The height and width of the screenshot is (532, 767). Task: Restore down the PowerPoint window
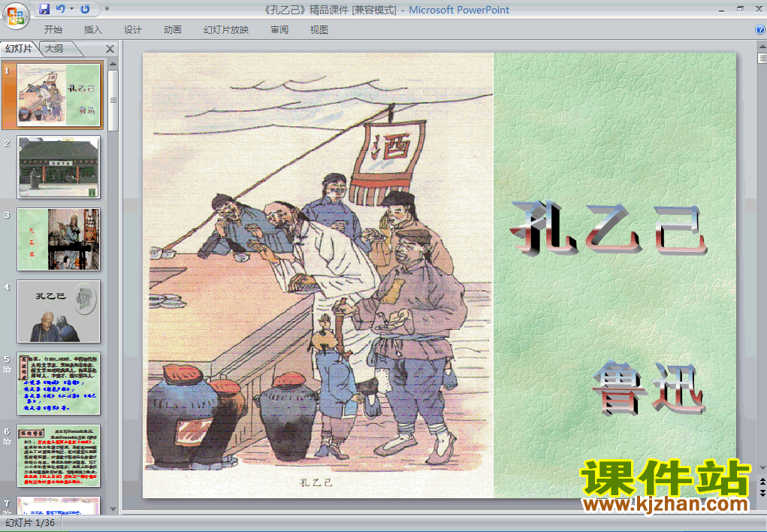[740, 9]
